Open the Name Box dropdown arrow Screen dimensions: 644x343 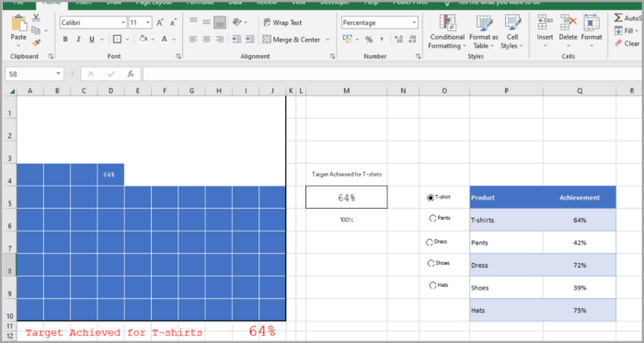(58, 74)
